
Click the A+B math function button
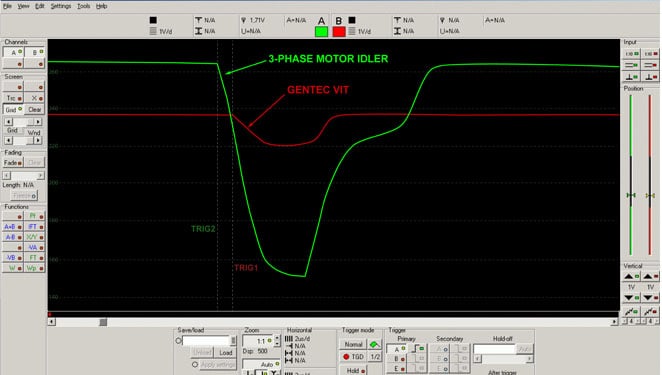click(13, 227)
